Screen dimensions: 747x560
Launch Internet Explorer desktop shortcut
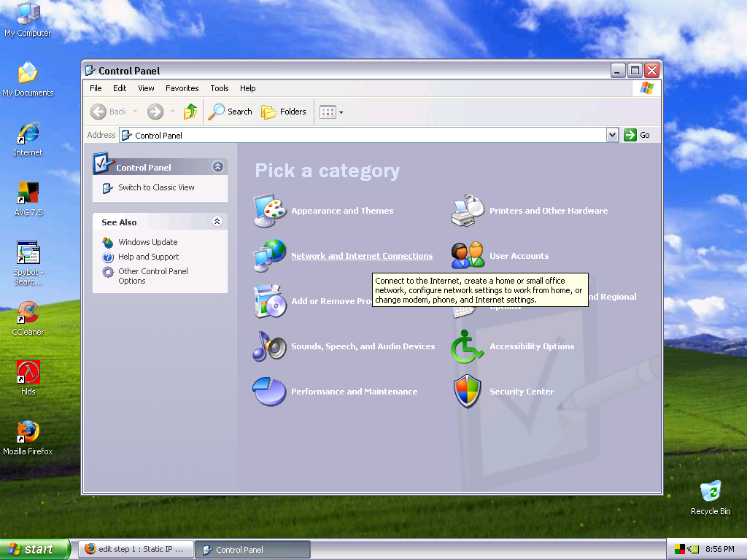[28, 139]
